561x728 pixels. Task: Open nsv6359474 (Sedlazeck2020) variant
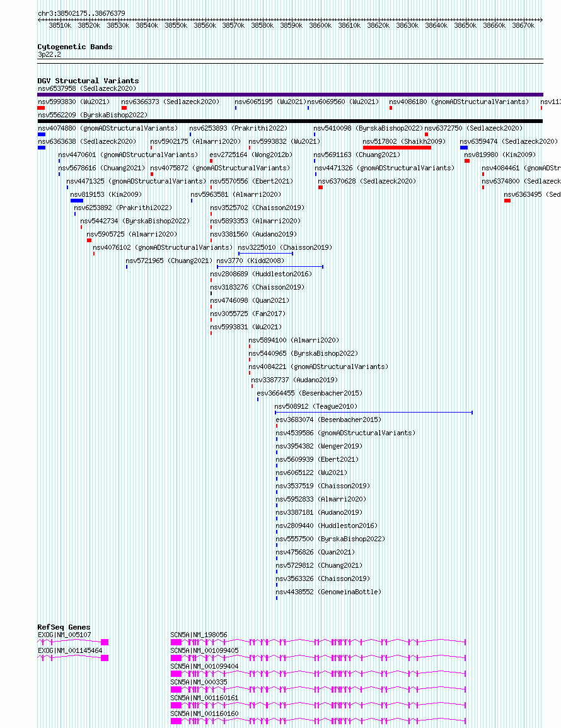pos(509,141)
